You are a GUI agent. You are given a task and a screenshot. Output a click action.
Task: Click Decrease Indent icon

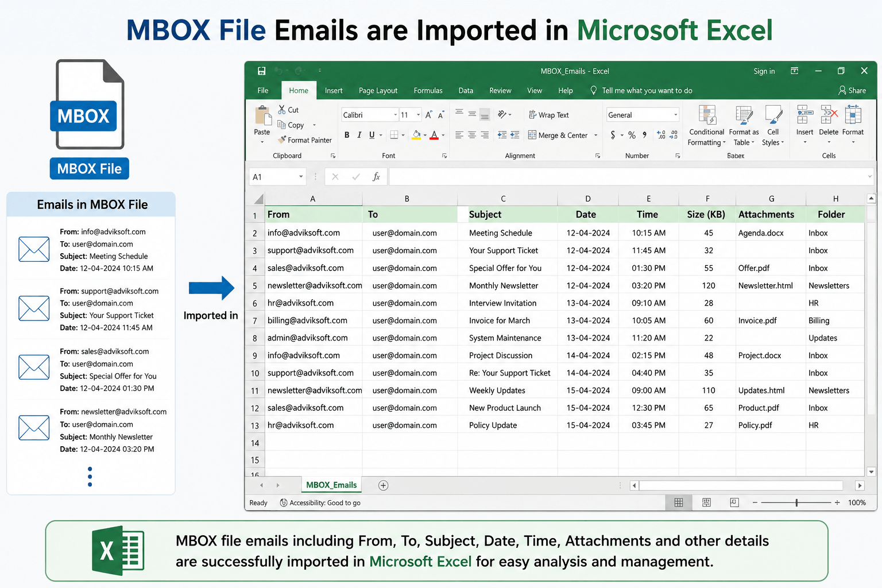click(x=502, y=135)
